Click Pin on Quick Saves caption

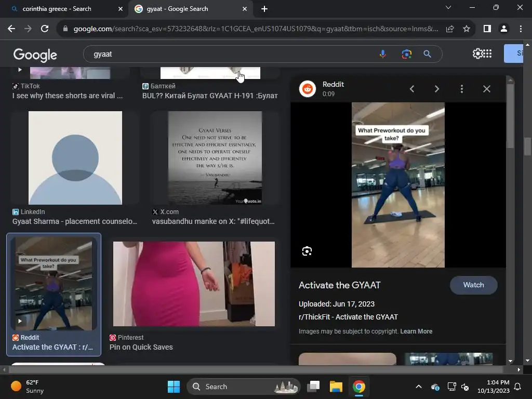pos(141,347)
